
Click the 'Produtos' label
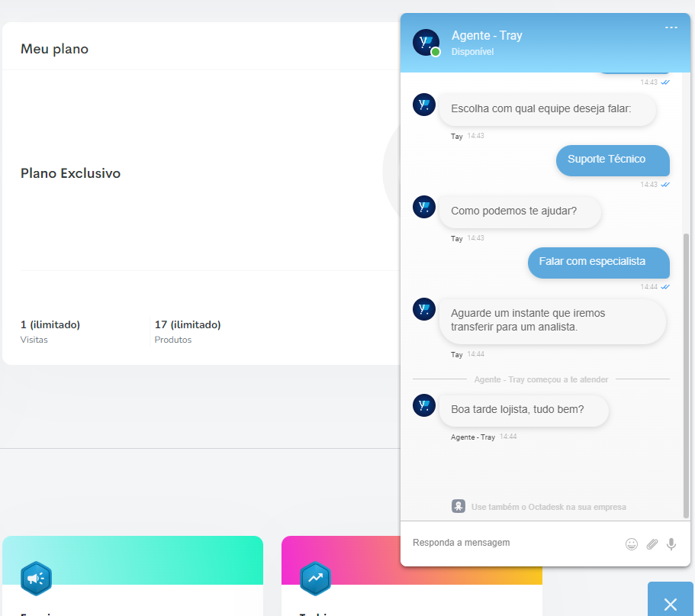click(173, 340)
